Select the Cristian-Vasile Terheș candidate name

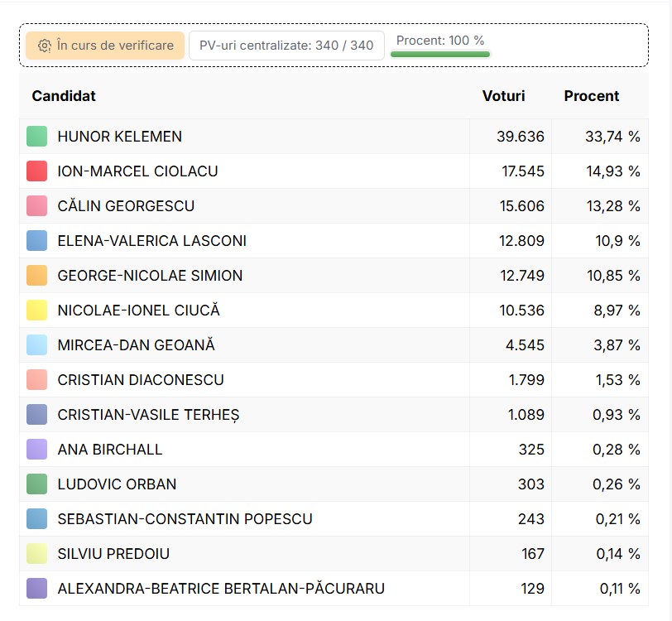point(148,415)
